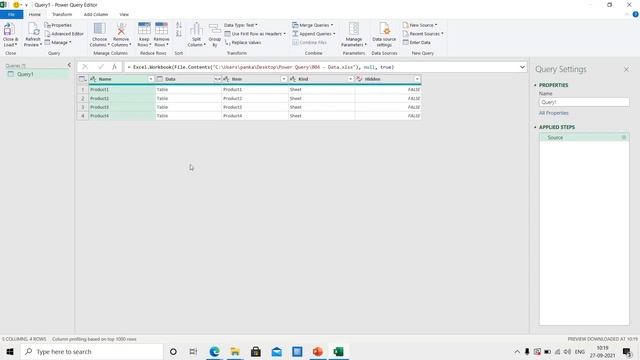Expand the formula bar
Viewport: 640px width, 360px height.
[x=522, y=67]
